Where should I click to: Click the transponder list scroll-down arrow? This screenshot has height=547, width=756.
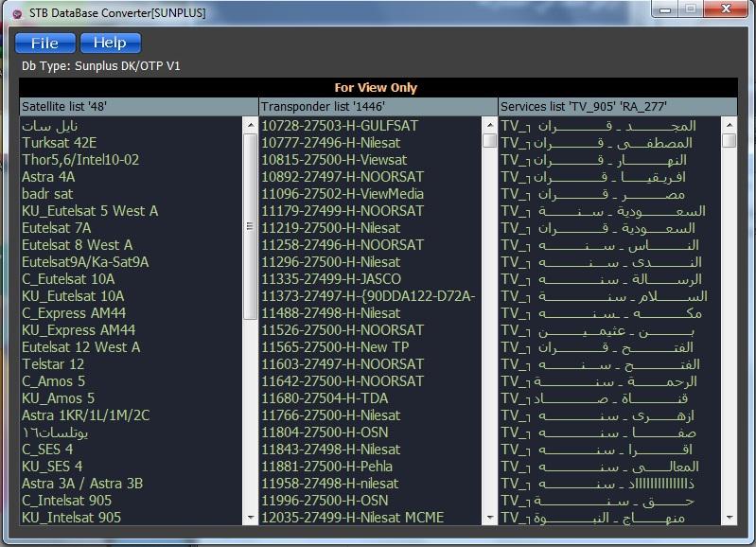click(x=489, y=518)
